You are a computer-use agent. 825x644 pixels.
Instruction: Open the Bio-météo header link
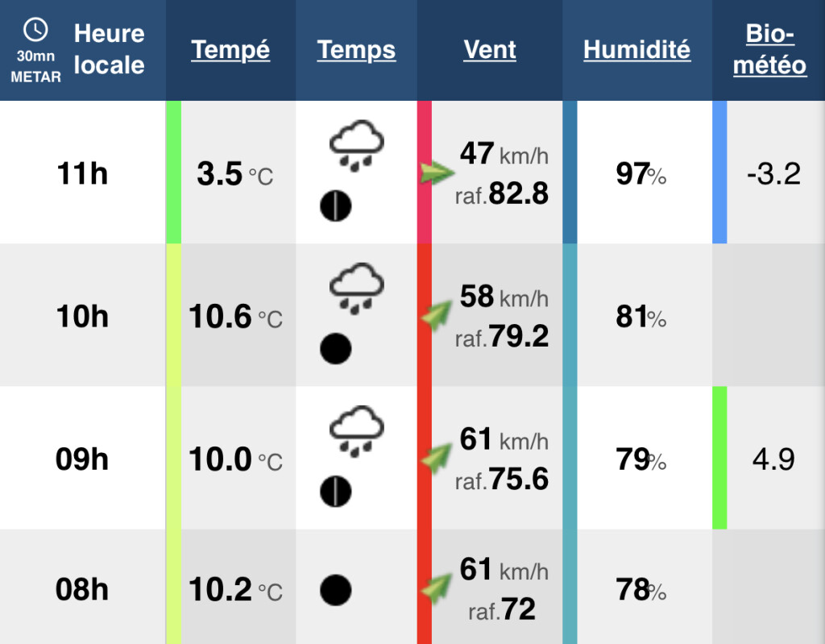(x=769, y=49)
